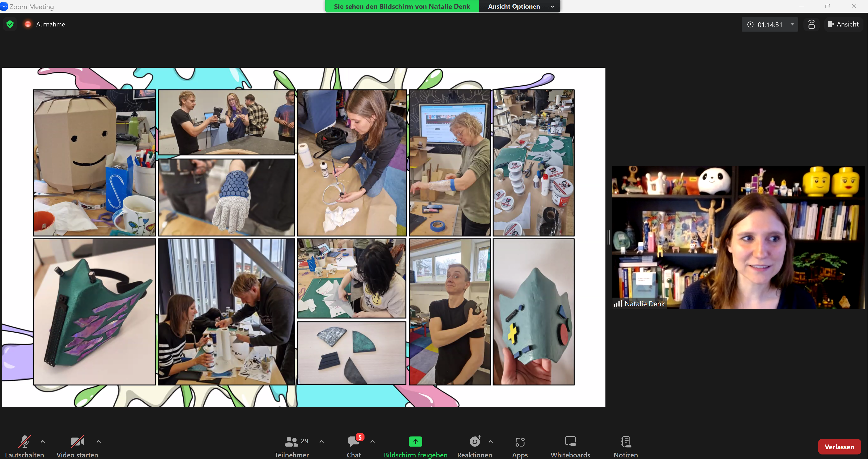The width and height of the screenshot is (868, 459).
Task: Click the red Aufnahme recording indicator
Action: (28, 24)
